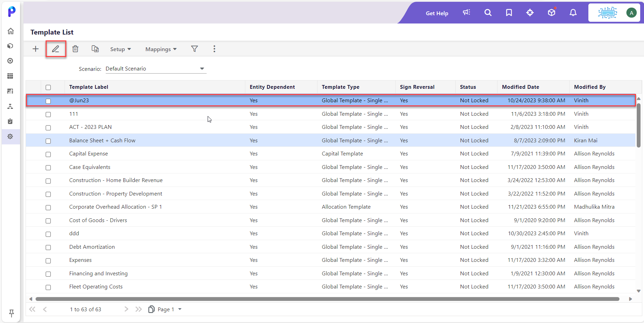Click the horizontal scrollbar thumb
This screenshot has width=644, height=323.
click(x=327, y=299)
